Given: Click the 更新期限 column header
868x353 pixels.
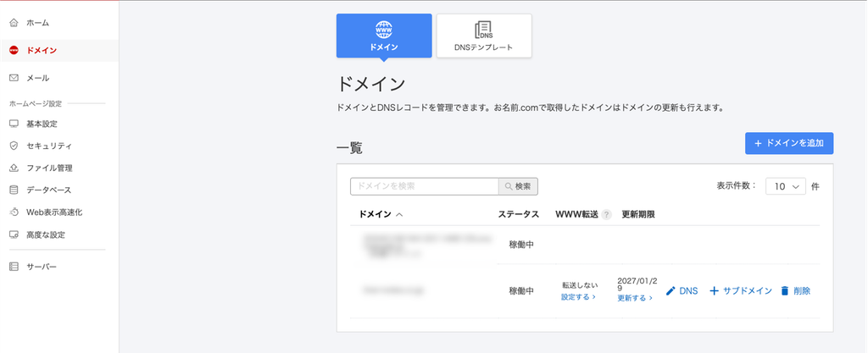Looking at the screenshot, I should (638, 215).
